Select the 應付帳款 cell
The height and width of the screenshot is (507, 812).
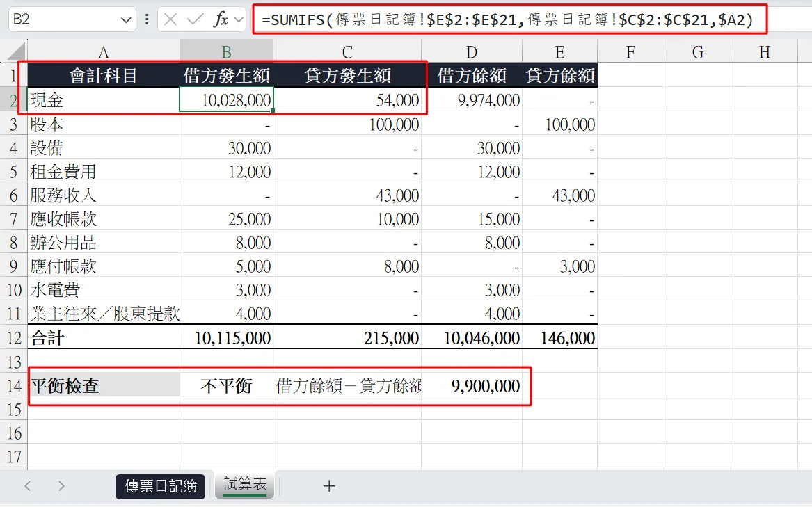tap(104, 266)
